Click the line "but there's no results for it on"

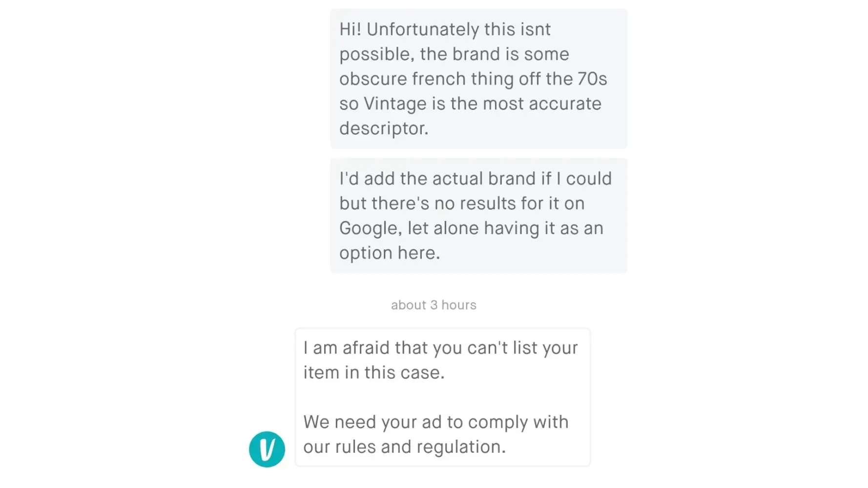462,203
